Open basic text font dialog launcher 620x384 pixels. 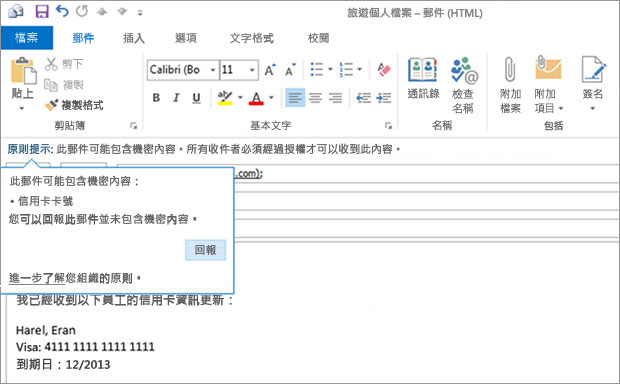(x=388, y=126)
